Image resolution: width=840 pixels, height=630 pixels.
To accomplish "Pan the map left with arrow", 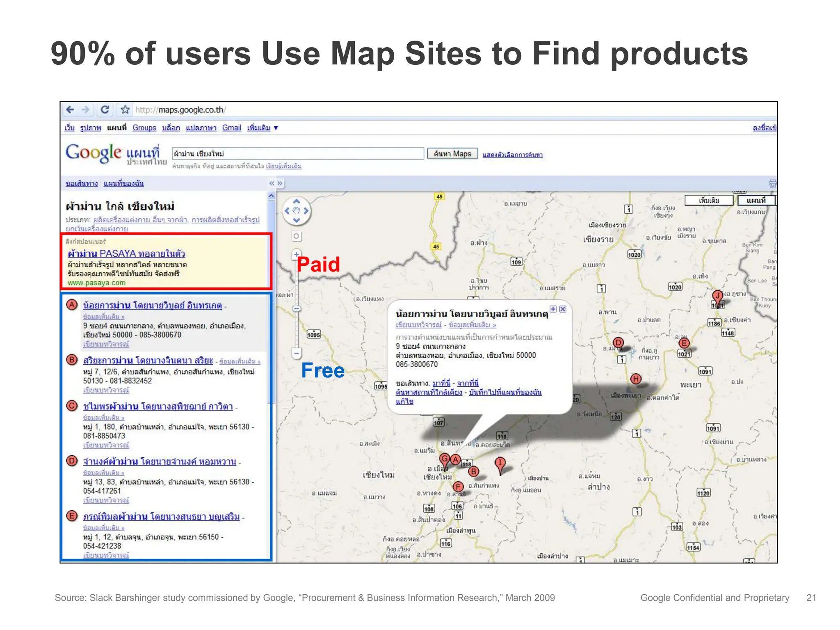I will pos(287,211).
